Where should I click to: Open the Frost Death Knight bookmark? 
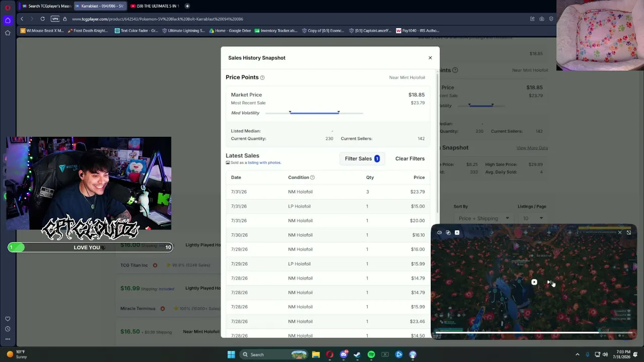tap(88, 31)
